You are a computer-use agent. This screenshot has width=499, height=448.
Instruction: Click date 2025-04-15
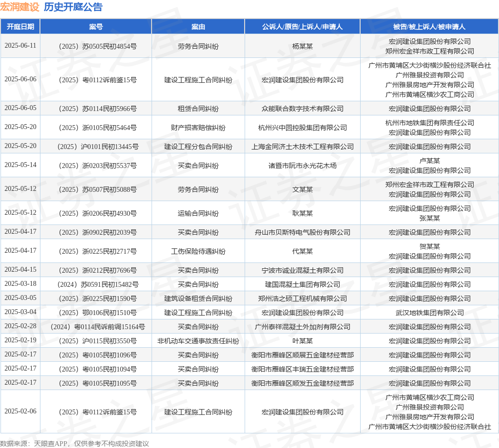click(x=20, y=269)
